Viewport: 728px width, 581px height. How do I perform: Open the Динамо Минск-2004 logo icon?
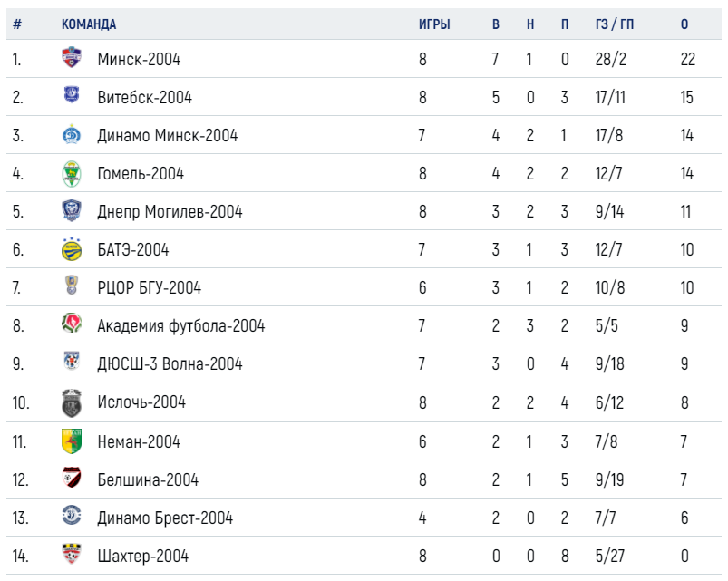72,134
